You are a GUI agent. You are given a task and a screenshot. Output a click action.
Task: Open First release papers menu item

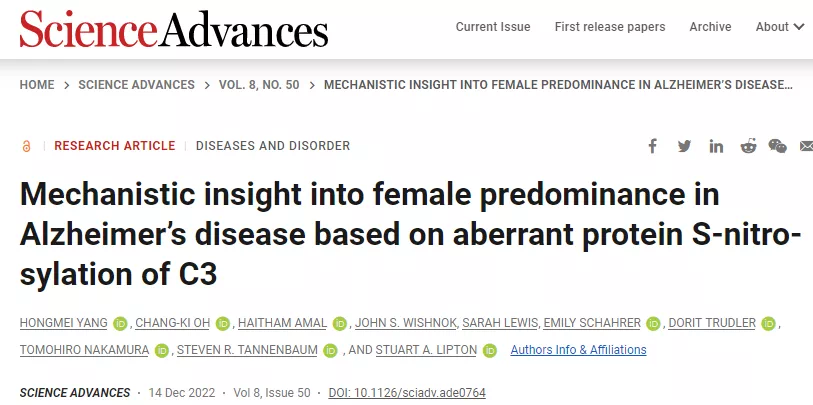click(612, 27)
